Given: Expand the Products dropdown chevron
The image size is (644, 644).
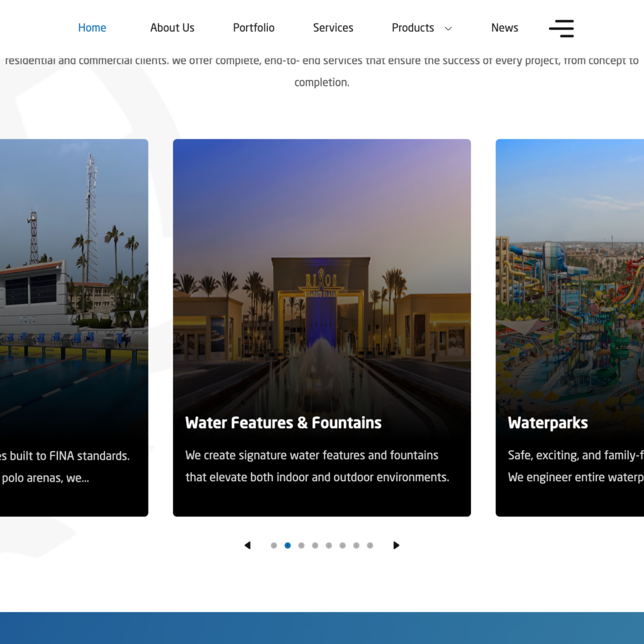Looking at the screenshot, I should (448, 28).
